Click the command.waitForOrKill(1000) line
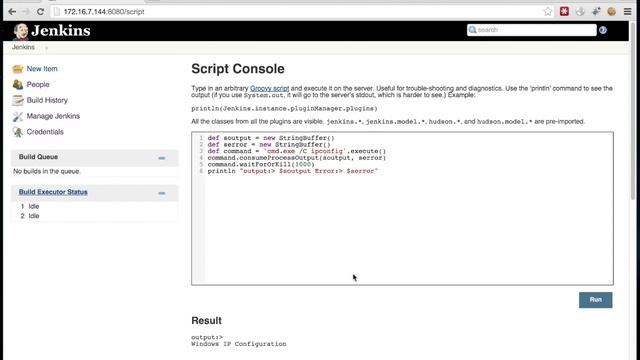Viewport: 640px width, 360px height. 261,164
